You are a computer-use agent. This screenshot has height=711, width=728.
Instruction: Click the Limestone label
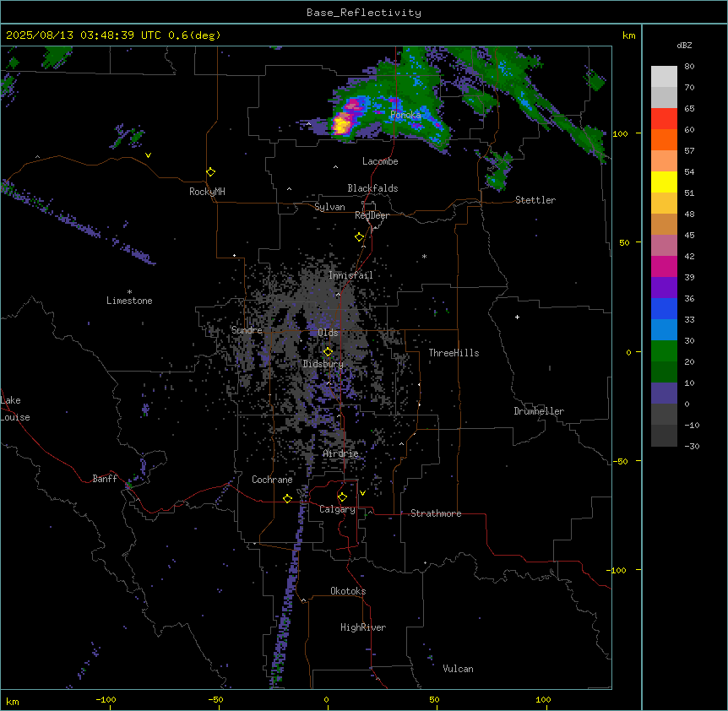tap(129, 301)
